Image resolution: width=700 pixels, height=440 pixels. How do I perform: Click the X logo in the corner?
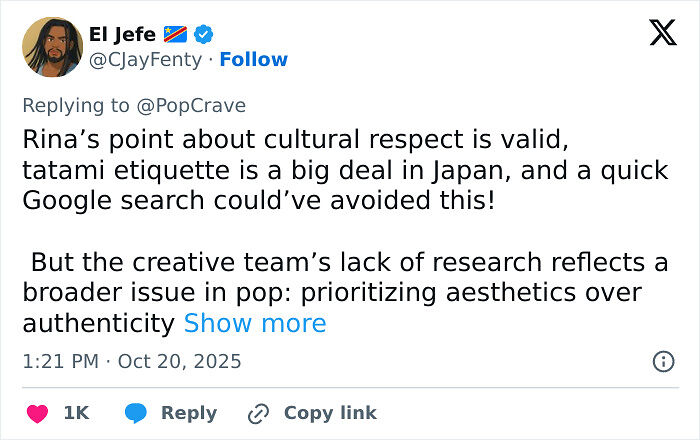662,33
